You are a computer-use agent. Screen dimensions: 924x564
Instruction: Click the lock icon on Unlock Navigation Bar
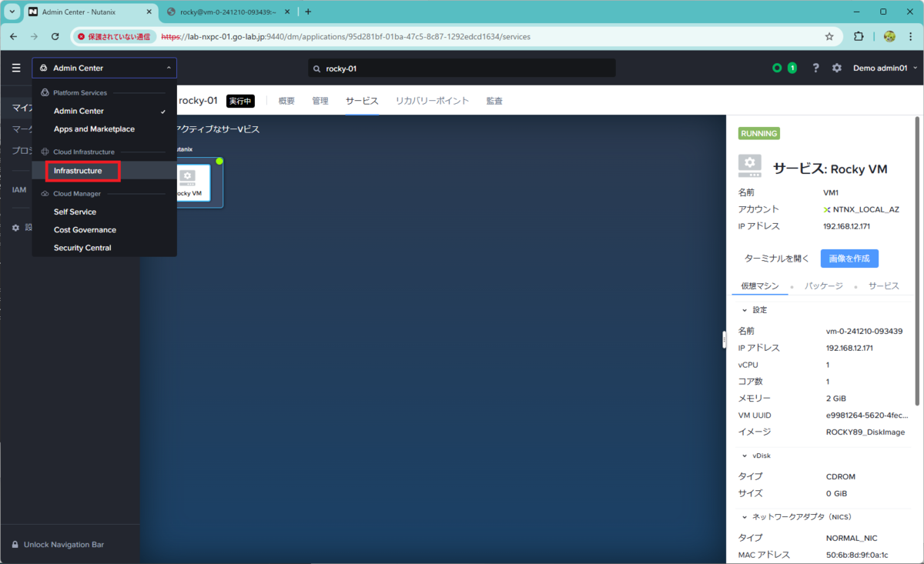pos(15,544)
